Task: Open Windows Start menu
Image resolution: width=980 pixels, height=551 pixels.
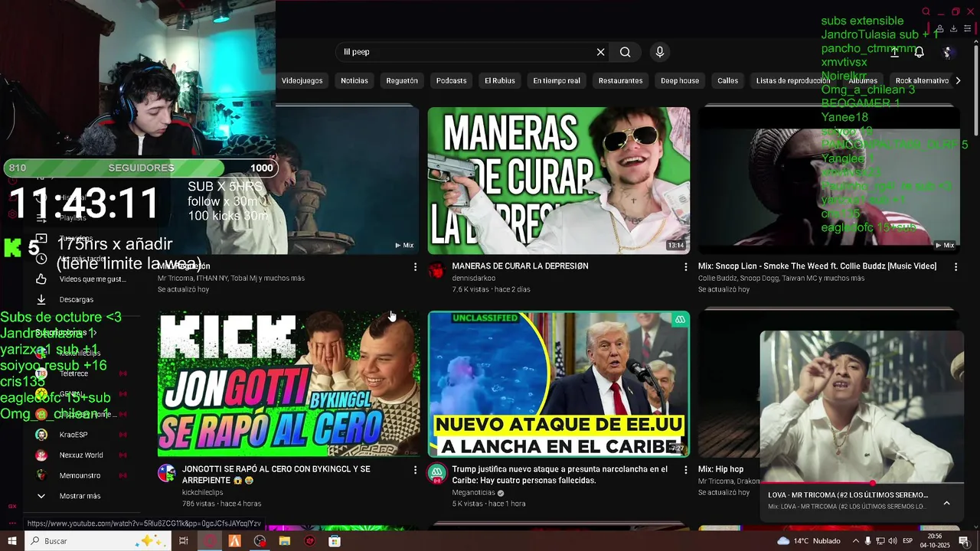Action: (x=11, y=541)
